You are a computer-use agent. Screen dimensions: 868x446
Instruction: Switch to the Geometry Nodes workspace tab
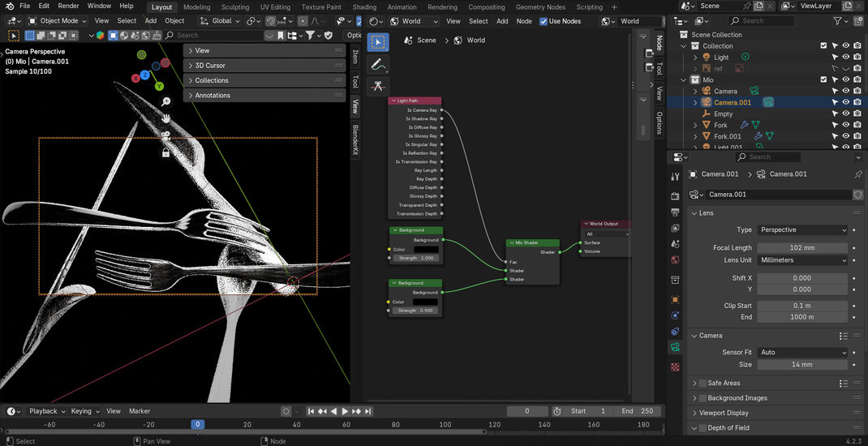click(540, 7)
